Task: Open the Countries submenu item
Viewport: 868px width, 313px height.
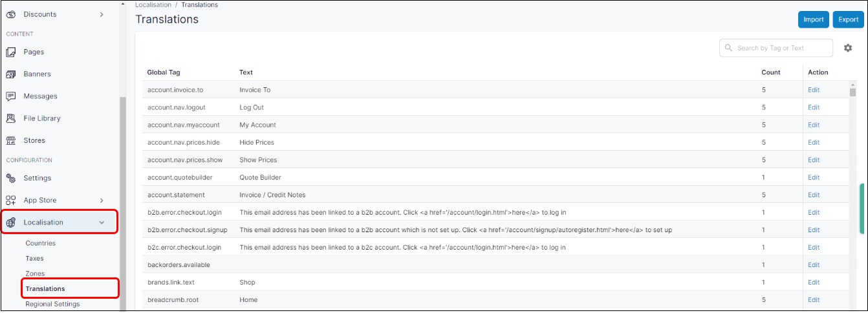Action: pos(41,243)
